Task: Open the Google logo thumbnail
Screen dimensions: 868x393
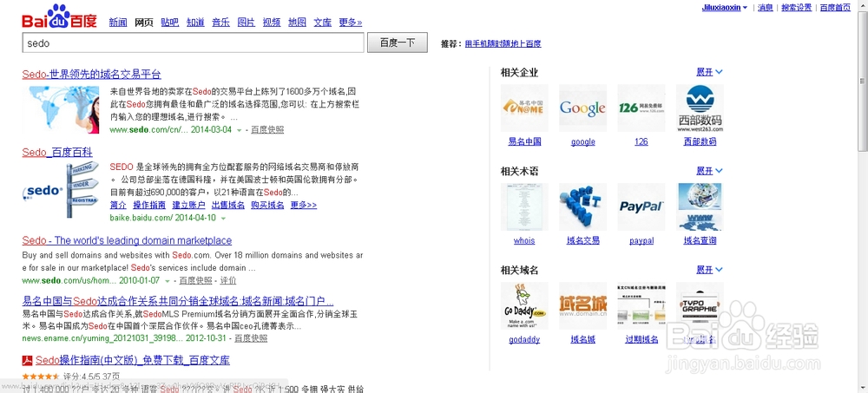Action: click(x=582, y=108)
